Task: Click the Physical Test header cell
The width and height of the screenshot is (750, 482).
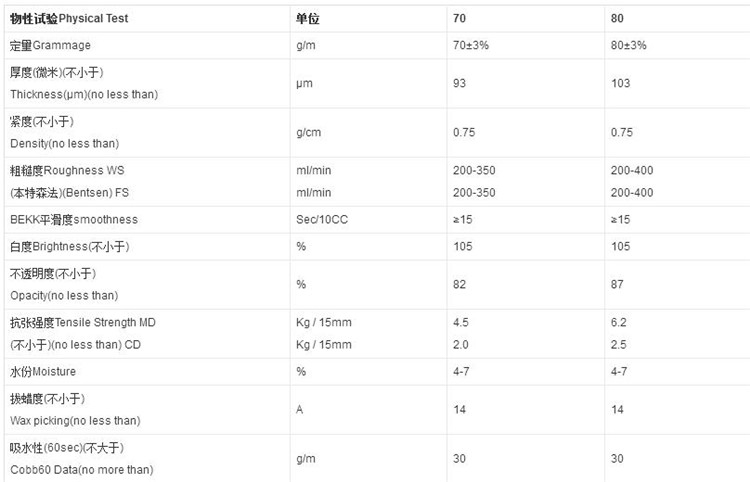Action: [69, 18]
